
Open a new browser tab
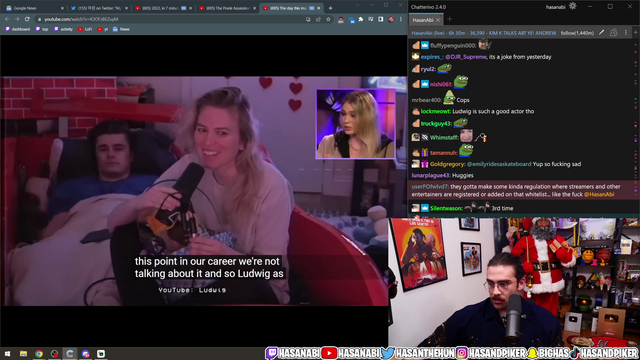coord(330,8)
